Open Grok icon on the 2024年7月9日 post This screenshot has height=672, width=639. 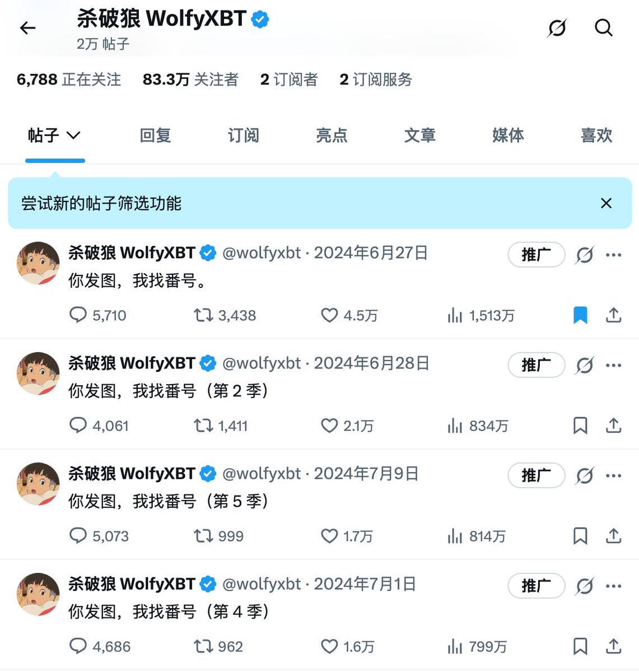(x=584, y=476)
